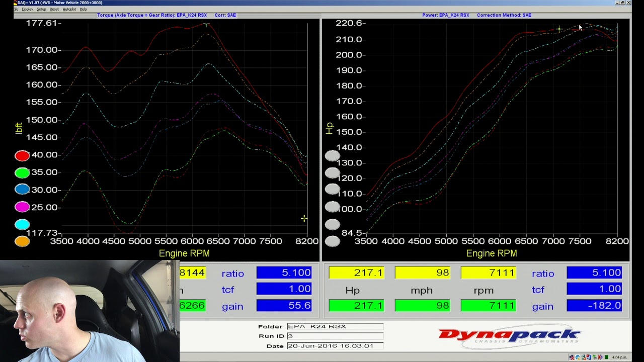Open the Display menu

pyautogui.click(x=28, y=9)
